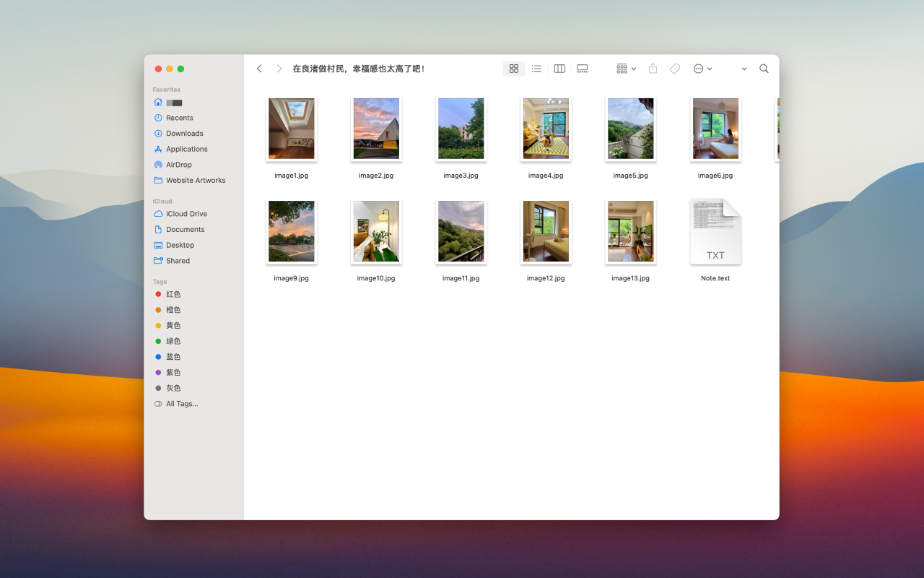Image resolution: width=924 pixels, height=578 pixels.
Task: Open Desktop in the sidebar
Action: pyautogui.click(x=174, y=245)
